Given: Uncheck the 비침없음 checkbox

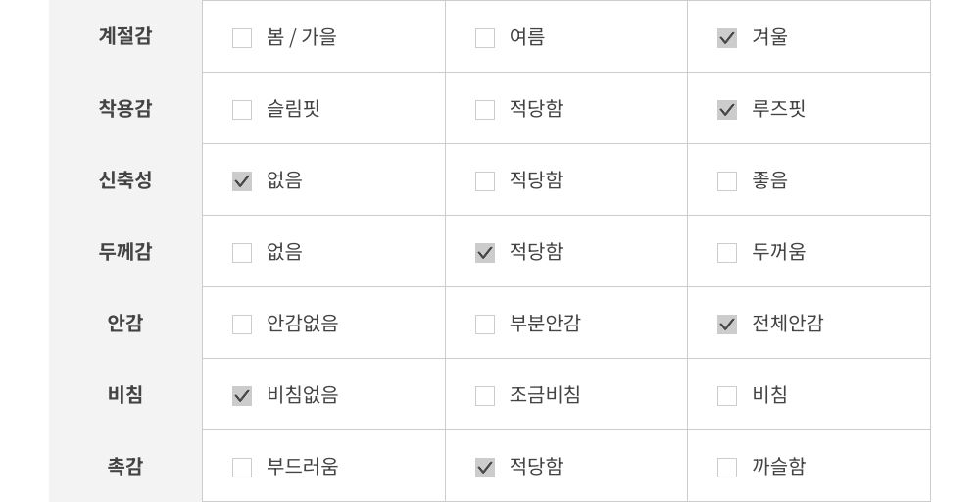Looking at the screenshot, I should click(x=242, y=396).
